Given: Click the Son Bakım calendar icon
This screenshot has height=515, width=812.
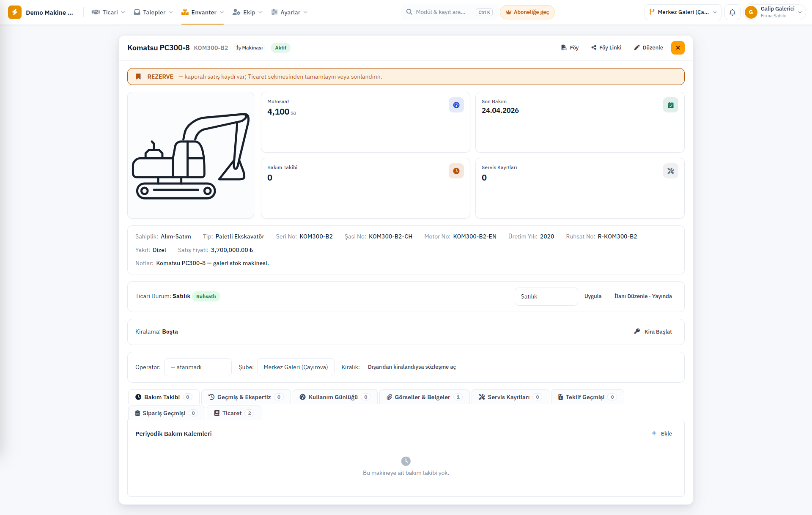Looking at the screenshot, I should pos(671,105).
